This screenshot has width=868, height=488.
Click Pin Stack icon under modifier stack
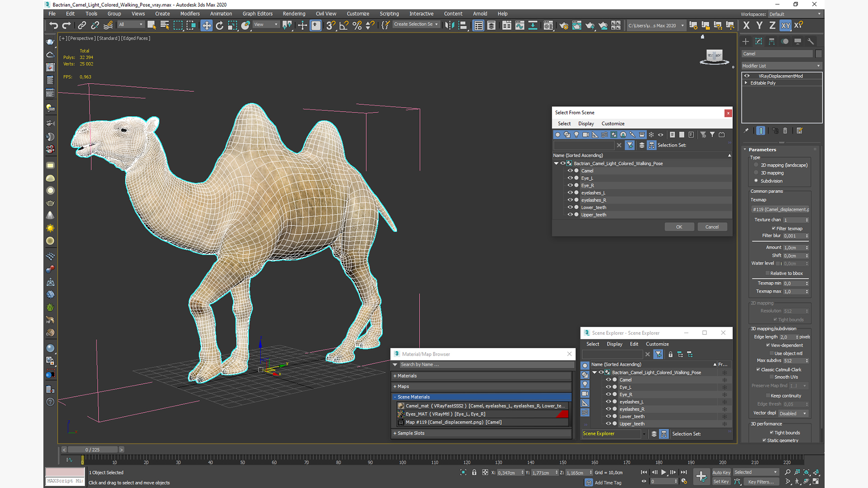pyautogui.click(x=746, y=131)
